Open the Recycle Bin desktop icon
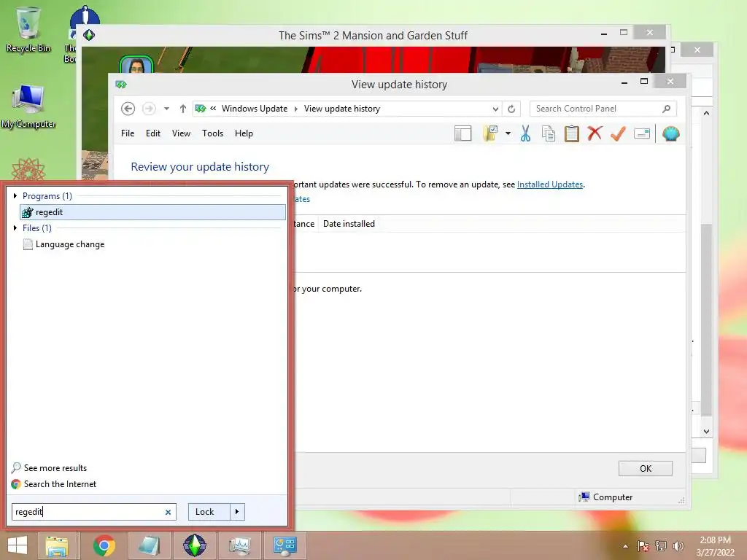 click(x=28, y=29)
